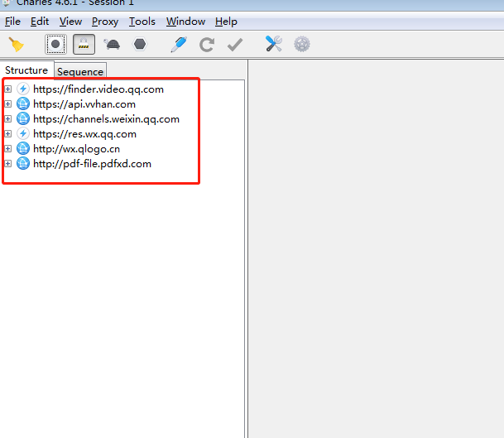
Task: Open the File menu
Action: 12,22
